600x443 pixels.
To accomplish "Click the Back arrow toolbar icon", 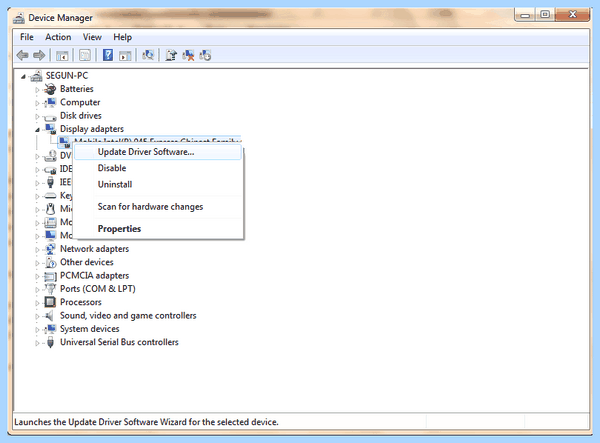I will tap(23, 55).
